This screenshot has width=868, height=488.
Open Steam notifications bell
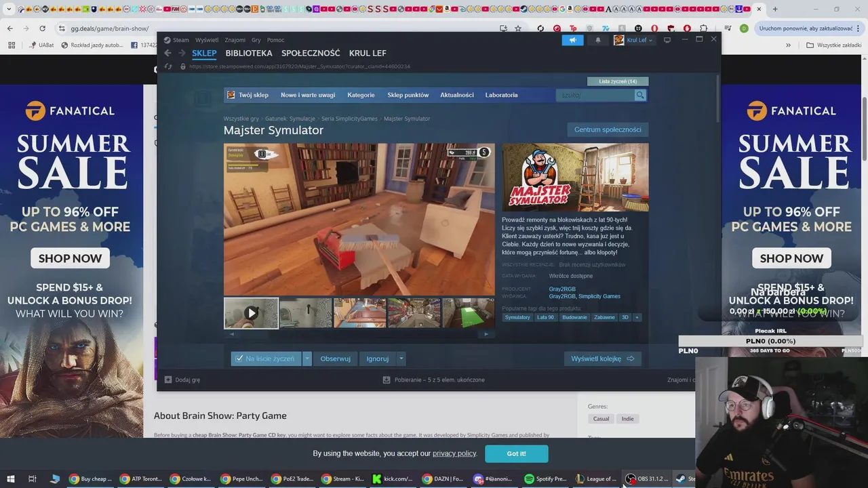tap(598, 40)
